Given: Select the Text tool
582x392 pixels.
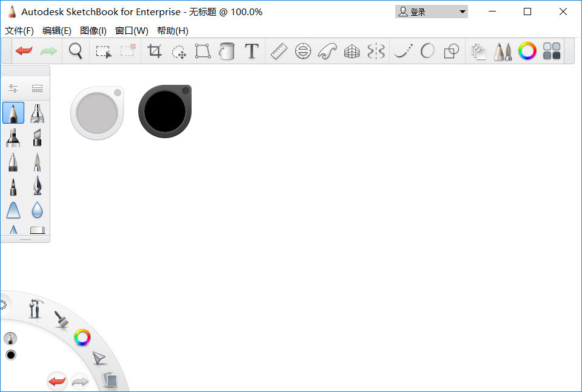Looking at the screenshot, I should (252, 51).
